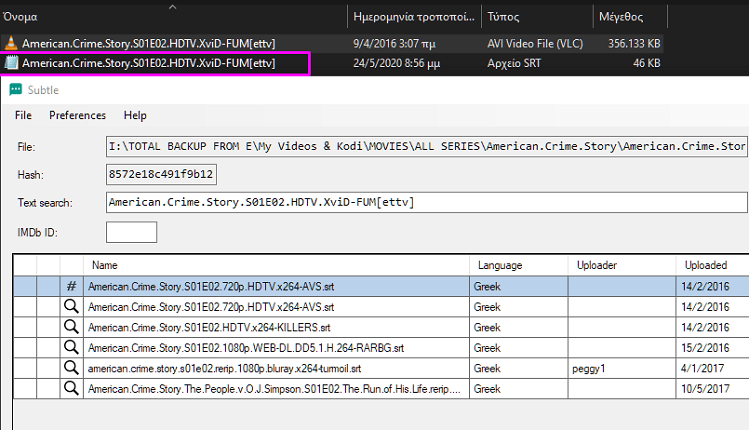This screenshot has width=749, height=430.
Task: Open the File menu
Action: click(23, 115)
